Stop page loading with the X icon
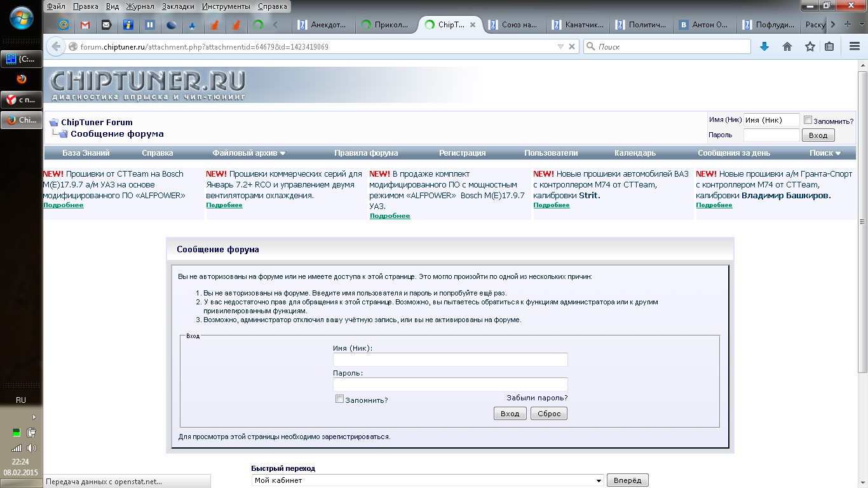The image size is (868, 488). [x=572, y=46]
